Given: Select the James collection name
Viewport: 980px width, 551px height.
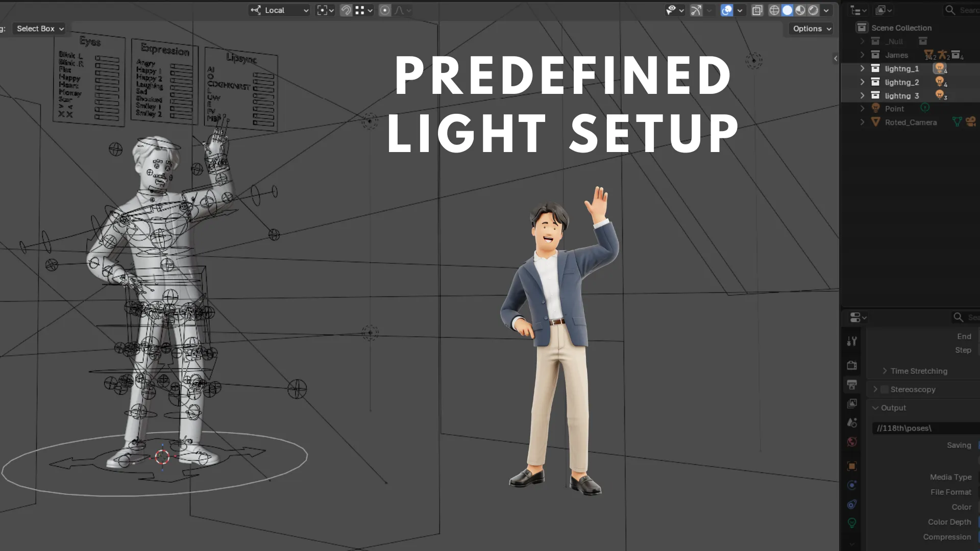Looking at the screenshot, I should pos(896,55).
